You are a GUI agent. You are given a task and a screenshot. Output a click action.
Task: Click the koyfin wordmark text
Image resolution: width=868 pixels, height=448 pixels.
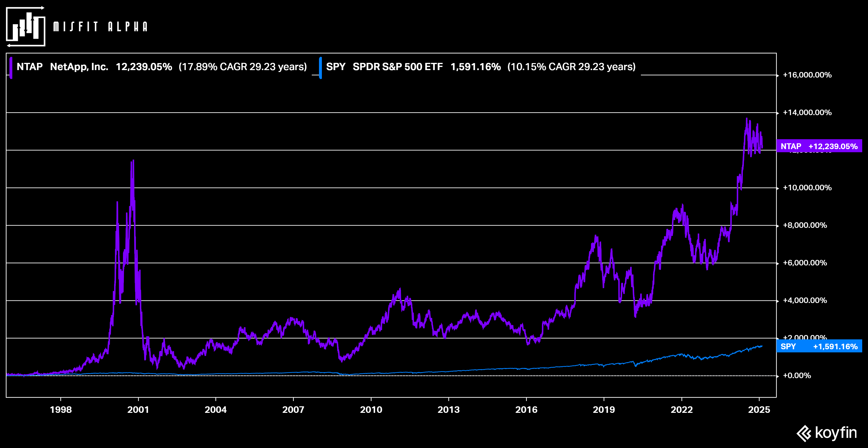pyautogui.click(x=836, y=433)
